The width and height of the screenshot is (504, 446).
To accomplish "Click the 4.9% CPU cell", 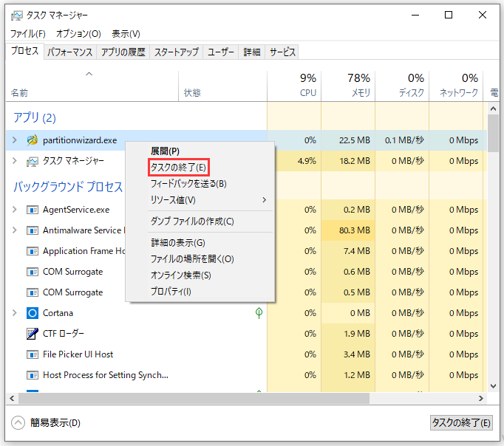I will [294, 160].
